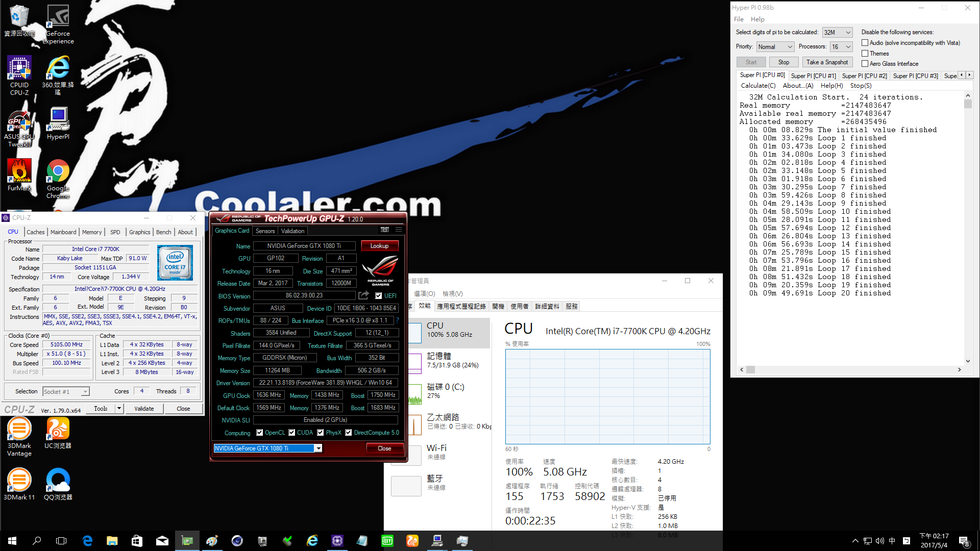Switch to CPU-Z Memory tab
Image resolution: width=980 pixels, height=551 pixels.
[92, 232]
